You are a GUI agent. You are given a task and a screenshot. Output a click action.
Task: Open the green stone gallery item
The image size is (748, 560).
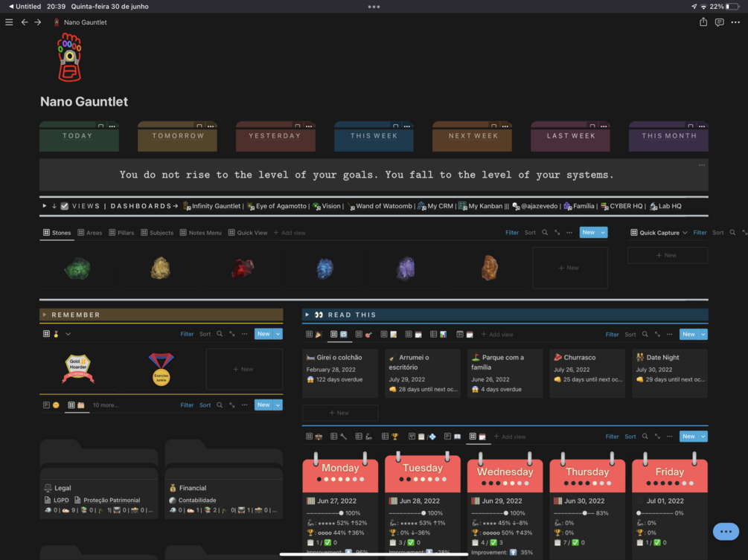tap(77, 268)
